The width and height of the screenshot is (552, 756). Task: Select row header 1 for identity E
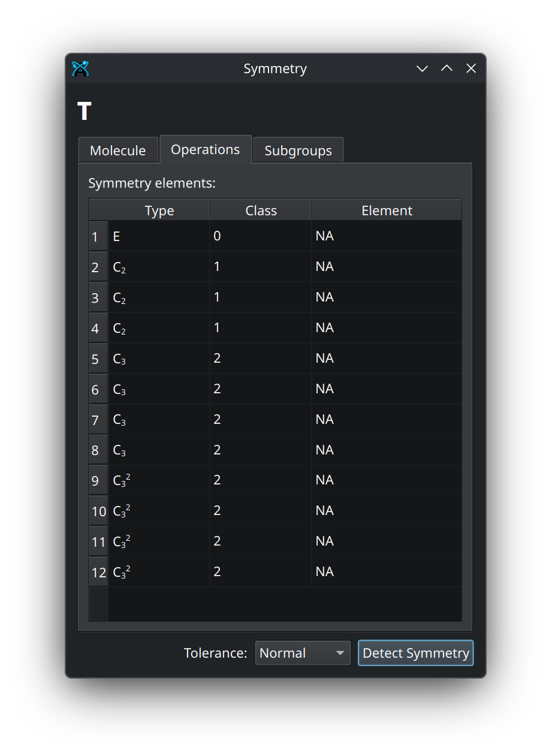coord(95,237)
